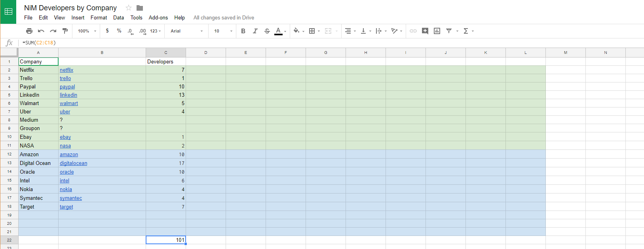Click the merge cells icon
Image resolution: width=644 pixels, height=249 pixels.
coord(328,31)
